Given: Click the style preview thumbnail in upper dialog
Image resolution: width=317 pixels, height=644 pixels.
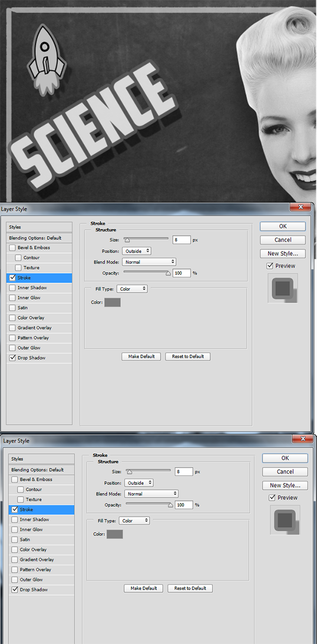Looking at the screenshot, I should pos(283,288).
